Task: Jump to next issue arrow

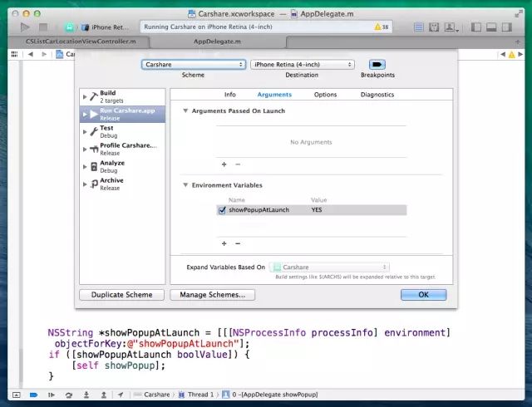Action: coord(520,54)
